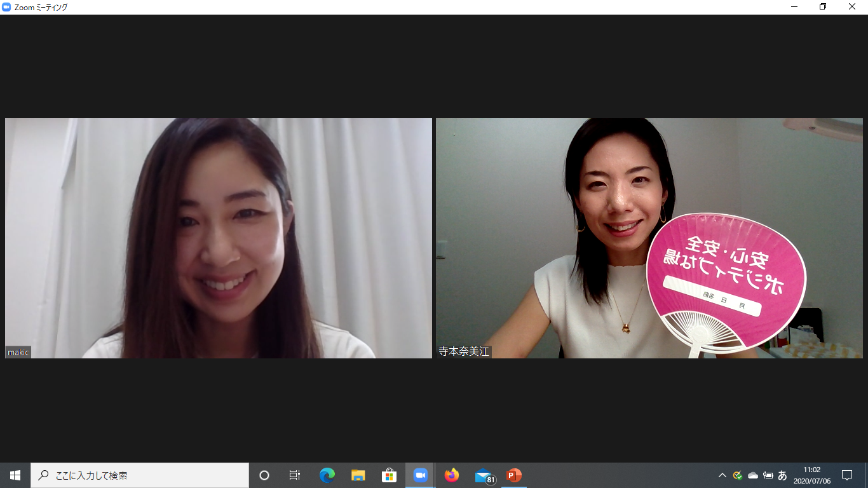Select the right participant's video tile

(649, 238)
